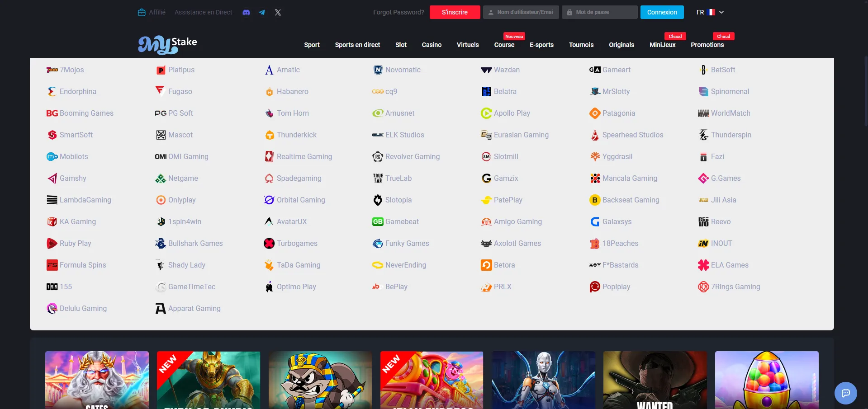Image resolution: width=868 pixels, height=409 pixels.
Task: Click the Wazdan provider logo
Action: pyautogui.click(x=486, y=70)
